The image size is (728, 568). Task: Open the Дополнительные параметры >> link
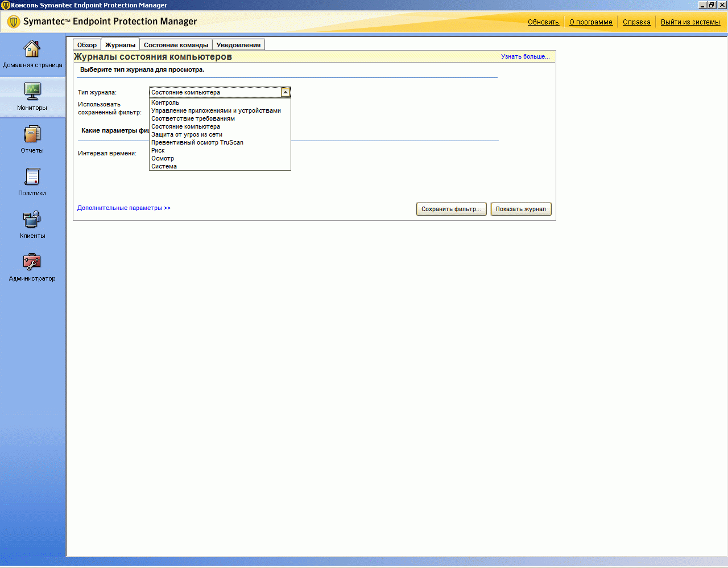pyautogui.click(x=124, y=208)
